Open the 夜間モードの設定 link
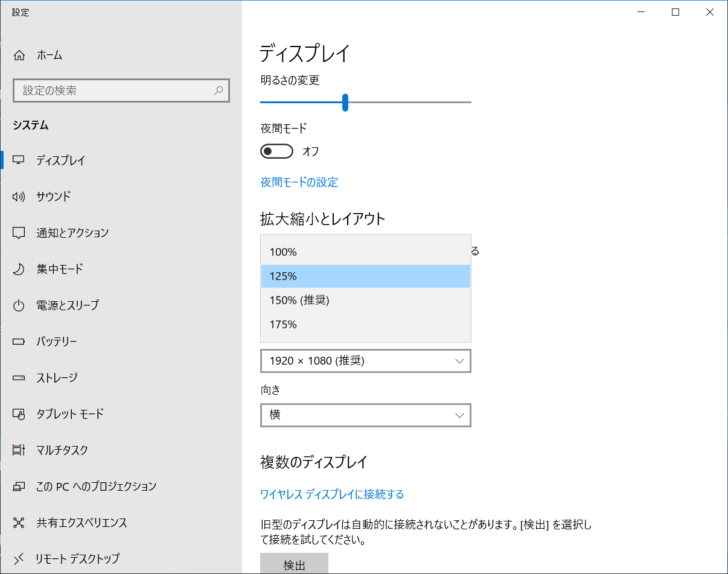The image size is (728, 574). [x=299, y=182]
